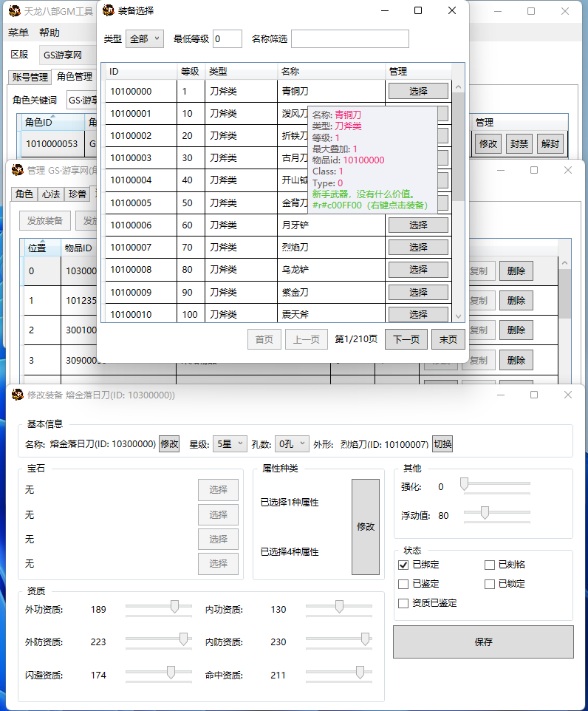
Task: Expand the 星级 dropdown showing 5星
Action: click(229, 444)
